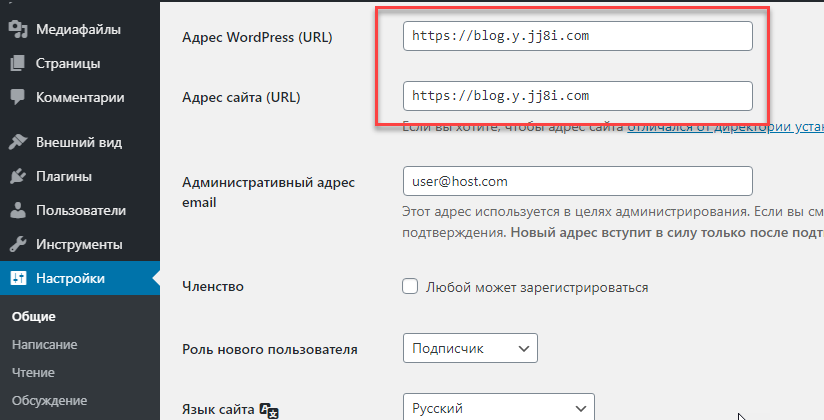Open the Язык сайта dropdown

pos(499,407)
